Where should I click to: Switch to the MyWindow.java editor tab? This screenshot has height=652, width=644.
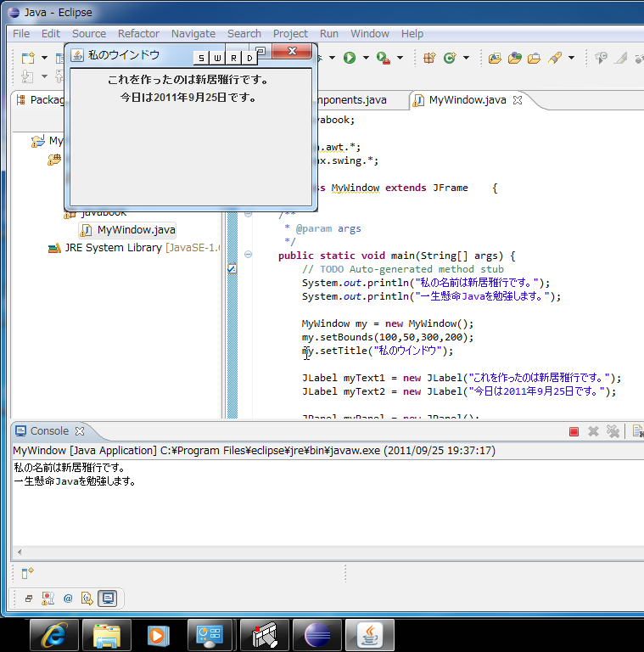pos(467,100)
